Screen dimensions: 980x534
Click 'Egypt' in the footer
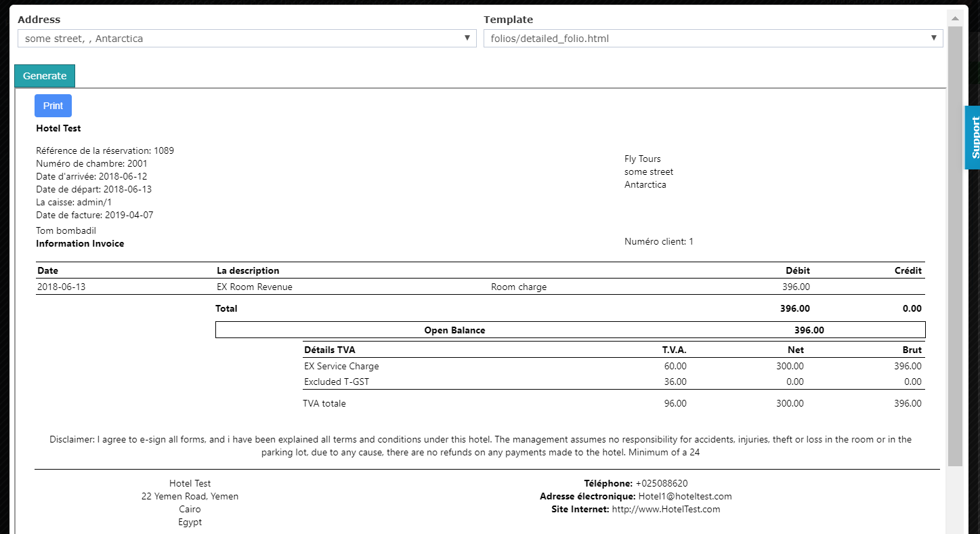(190, 522)
